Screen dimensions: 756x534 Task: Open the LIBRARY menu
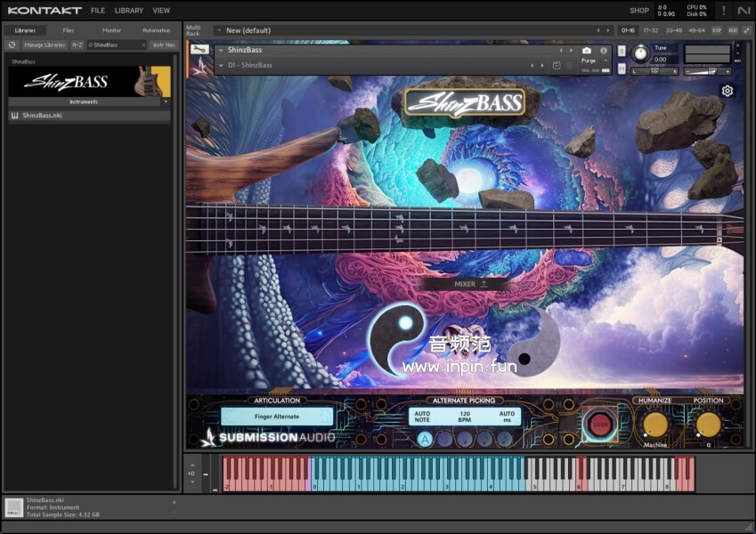pos(128,11)
